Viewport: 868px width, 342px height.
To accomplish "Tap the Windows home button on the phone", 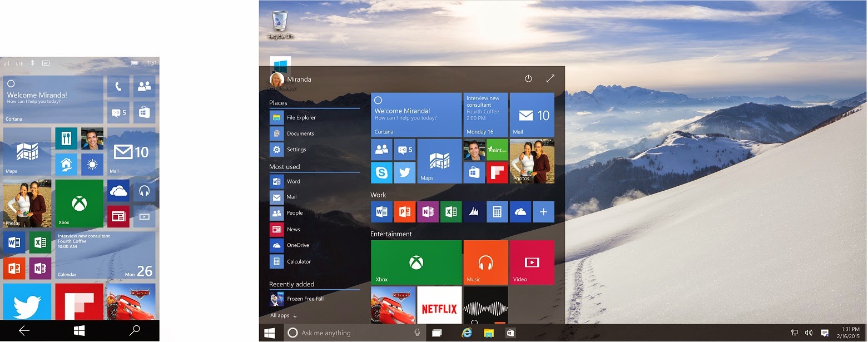I will [x=80, y=331].
